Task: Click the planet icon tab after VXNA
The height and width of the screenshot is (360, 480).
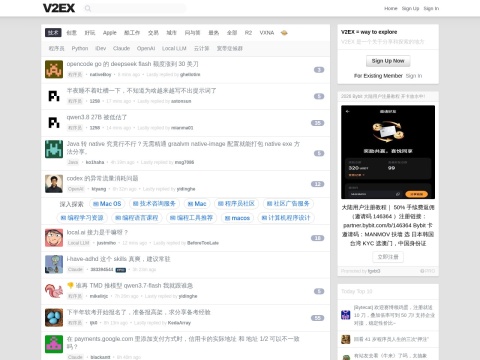Action: 284,33
